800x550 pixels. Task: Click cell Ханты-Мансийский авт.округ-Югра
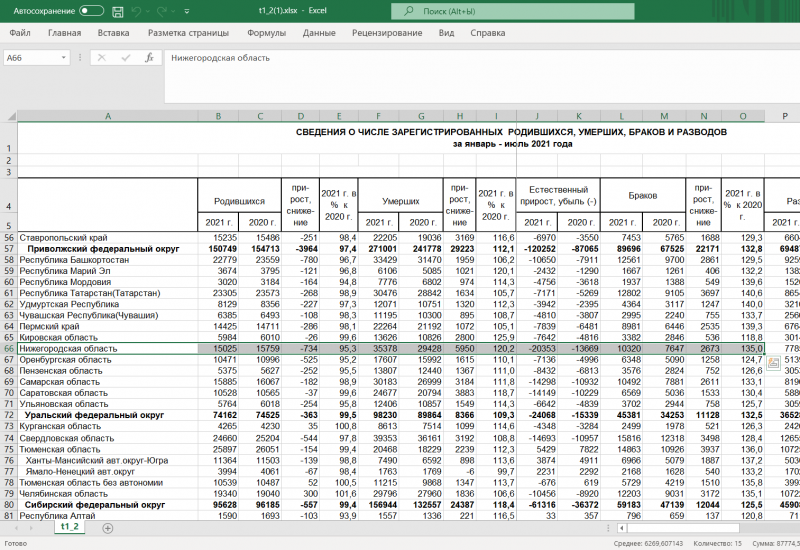[x=108, y=461]
